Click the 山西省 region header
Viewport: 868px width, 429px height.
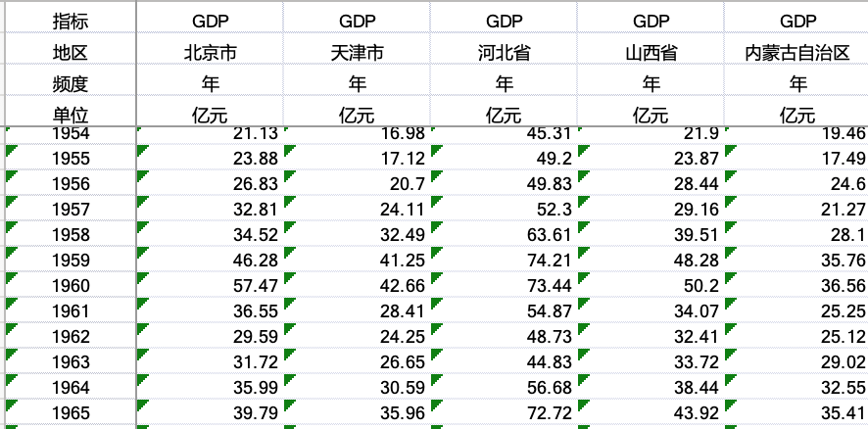pos(651,53)
